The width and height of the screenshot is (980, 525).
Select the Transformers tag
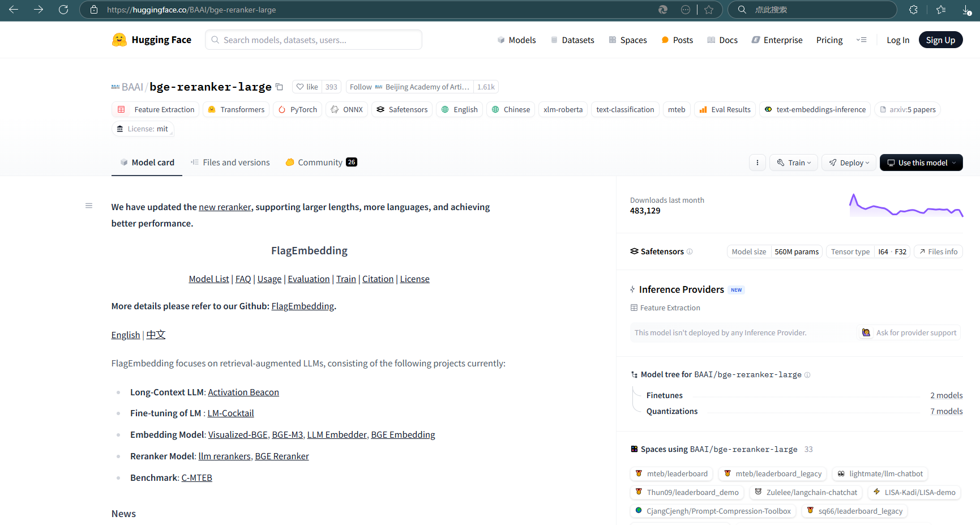pyautogui.click(x=236, y=109)
